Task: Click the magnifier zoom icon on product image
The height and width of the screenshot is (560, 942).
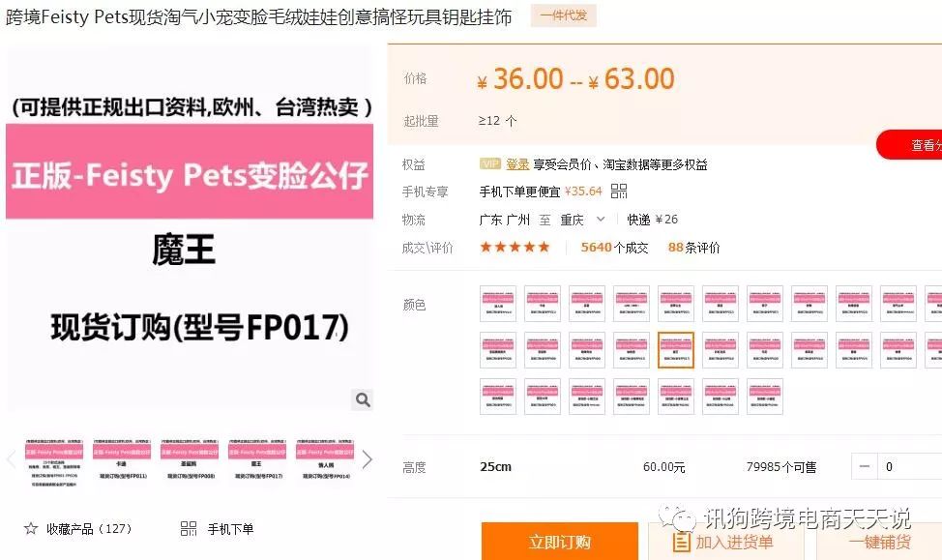Action: 363,399
